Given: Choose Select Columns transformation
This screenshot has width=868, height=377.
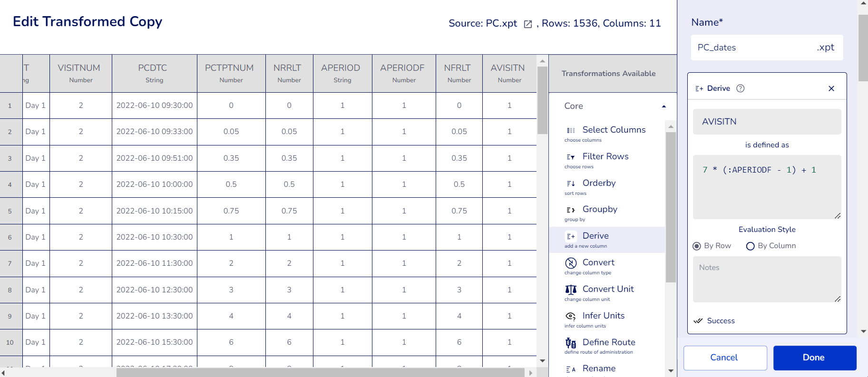Looking at the screenshot, I should click(x=606, y=134).
